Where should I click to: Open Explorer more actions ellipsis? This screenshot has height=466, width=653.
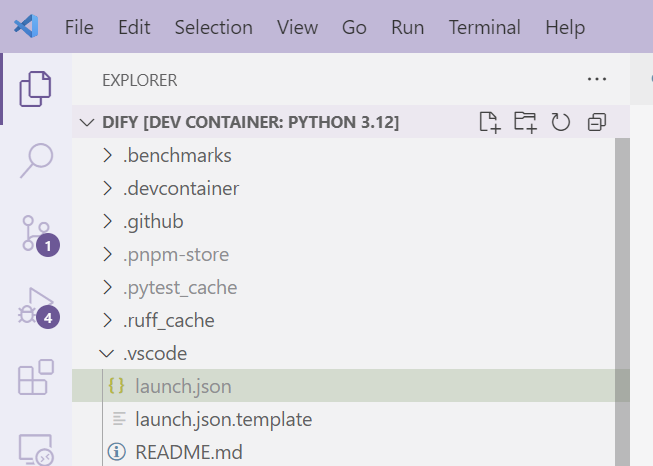click(x=597, y=80)
